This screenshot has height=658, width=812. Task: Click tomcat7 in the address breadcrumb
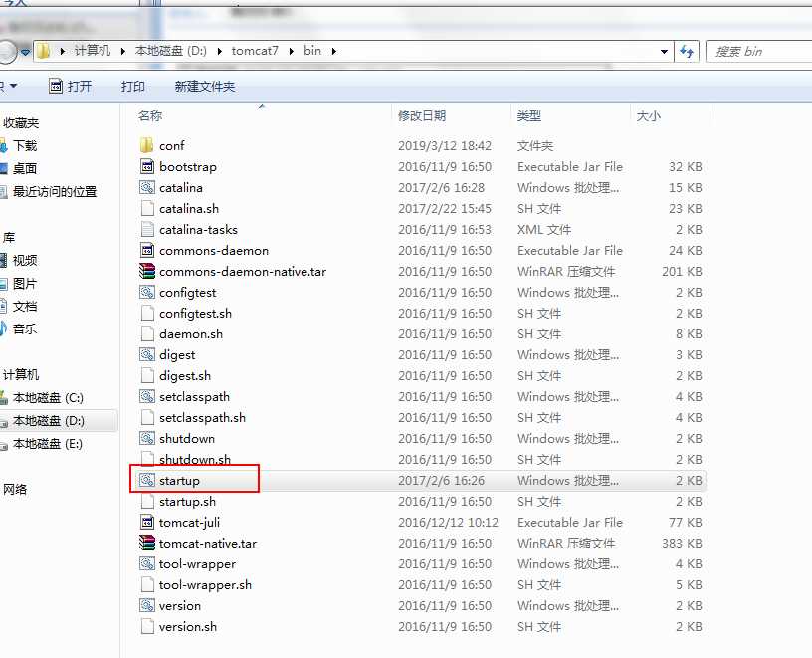pos(255,50)
